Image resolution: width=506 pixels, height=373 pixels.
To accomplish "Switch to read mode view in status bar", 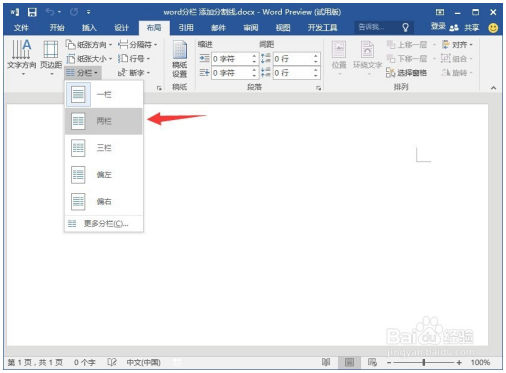I will [326, 362].
